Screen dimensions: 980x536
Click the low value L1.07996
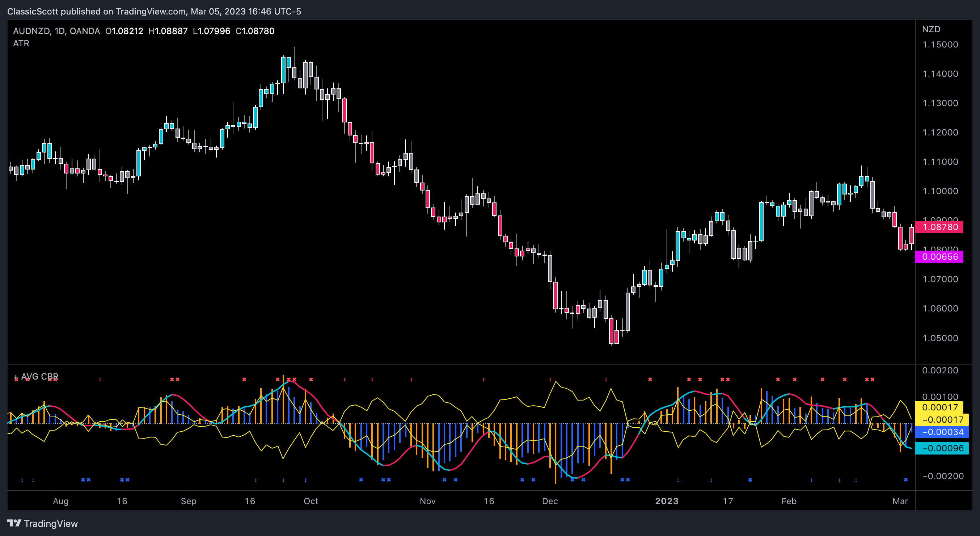pyautogui.click(x=211, y=31)
